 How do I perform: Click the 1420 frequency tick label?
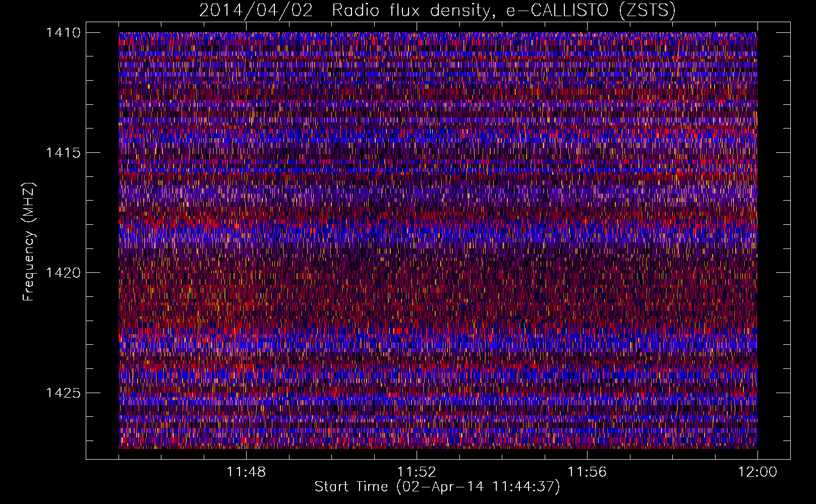[x=63, y=273]
